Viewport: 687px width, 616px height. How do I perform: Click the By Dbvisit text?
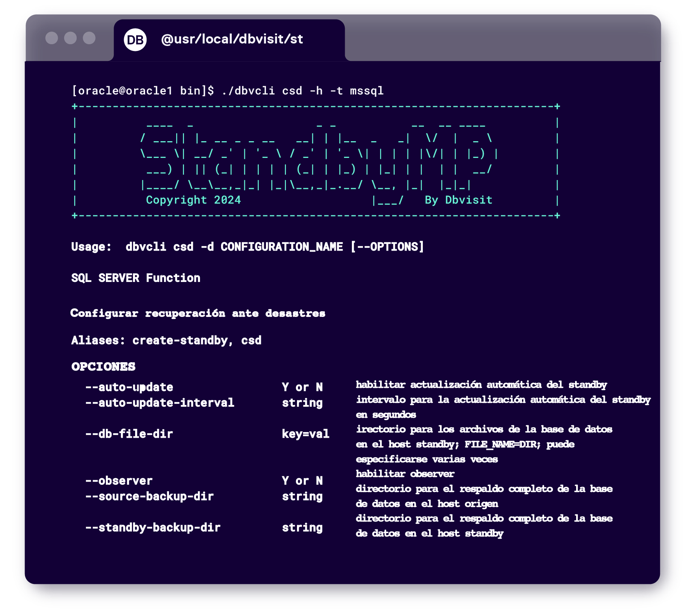pos(458,200)
